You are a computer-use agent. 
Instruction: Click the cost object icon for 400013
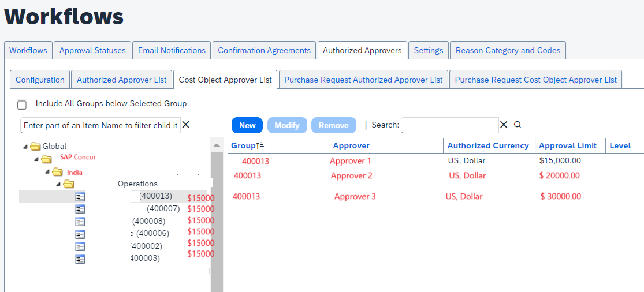tap(80, 197)
